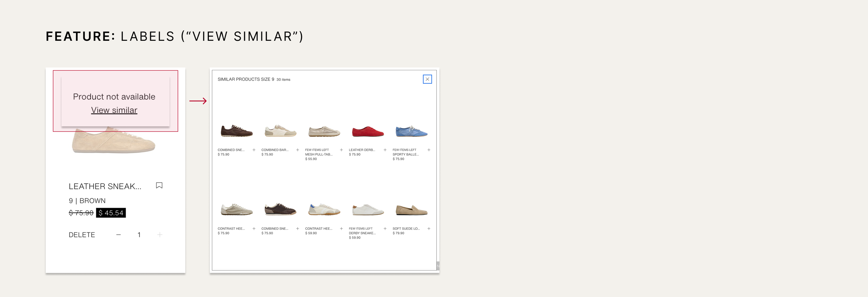The width and height of the screenshot is (868, 297).
Task: Add the red Leather Derby shoe
Action: tap(385, 150)
